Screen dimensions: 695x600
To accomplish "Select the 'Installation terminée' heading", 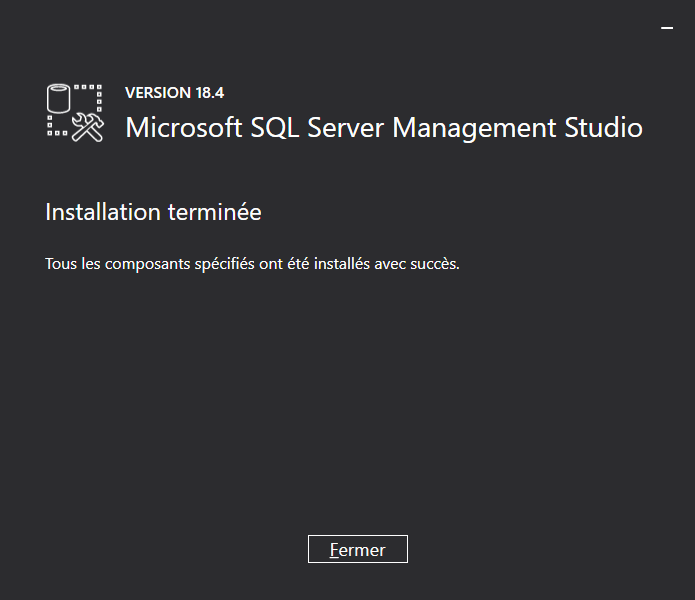I will [153, 212].
